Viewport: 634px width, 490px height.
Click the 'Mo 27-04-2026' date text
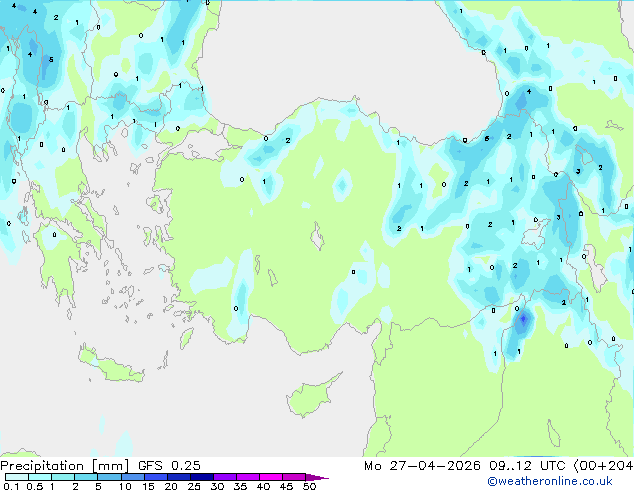422,466
